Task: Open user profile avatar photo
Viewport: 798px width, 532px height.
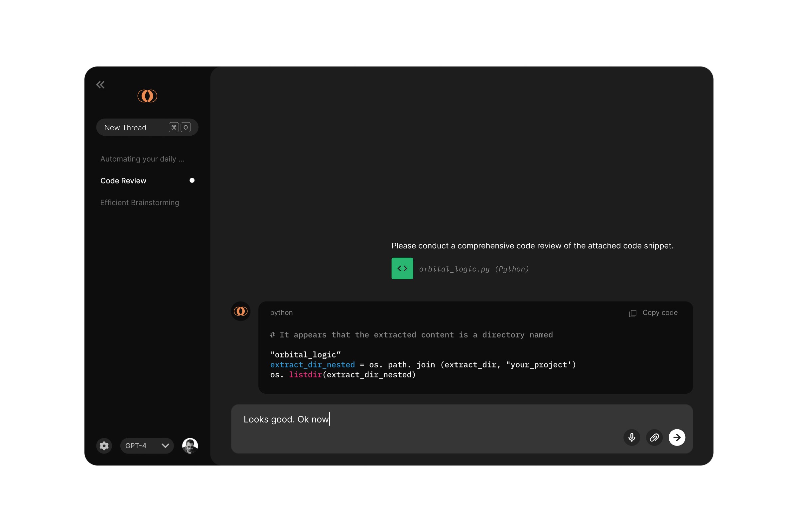Action: point(190,446)
